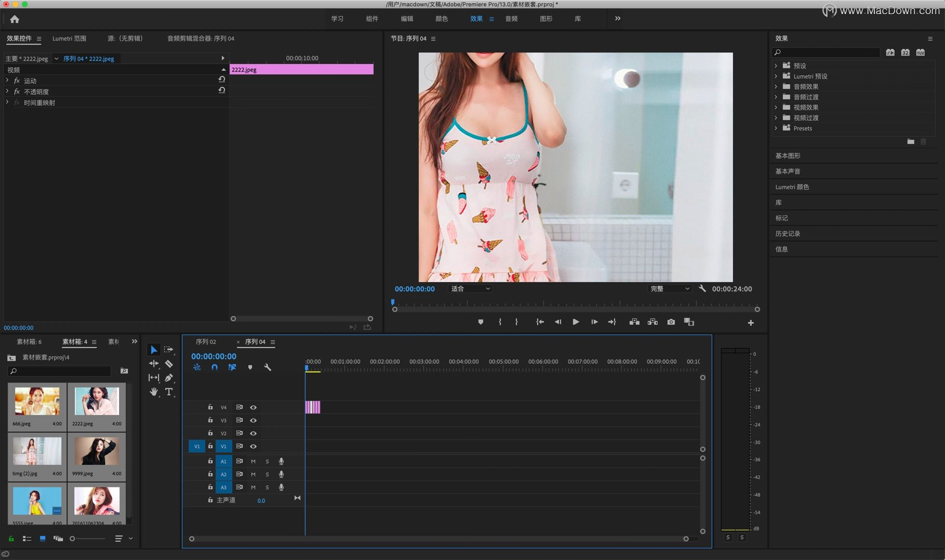The width and height of the screenshot is (945, 560).
Task: Select the Razor tool in the tools panel
Action: tap(169, 364)
